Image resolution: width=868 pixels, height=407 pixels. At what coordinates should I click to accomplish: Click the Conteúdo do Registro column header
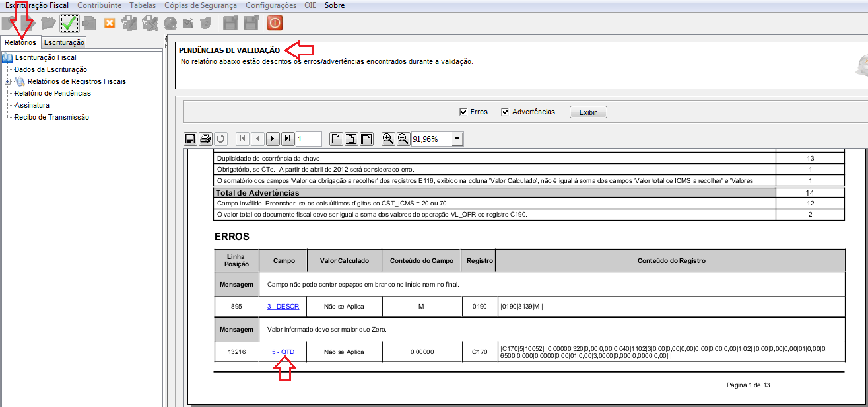pos(671,260)
